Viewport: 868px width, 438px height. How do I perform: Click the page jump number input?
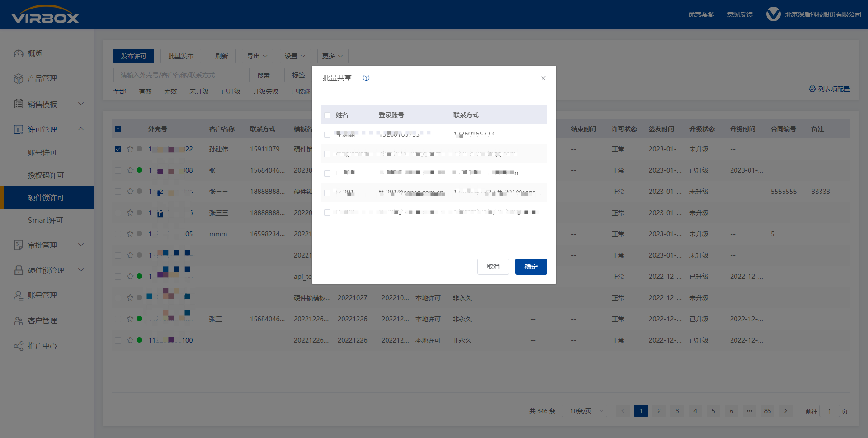(x=830, y=411)
